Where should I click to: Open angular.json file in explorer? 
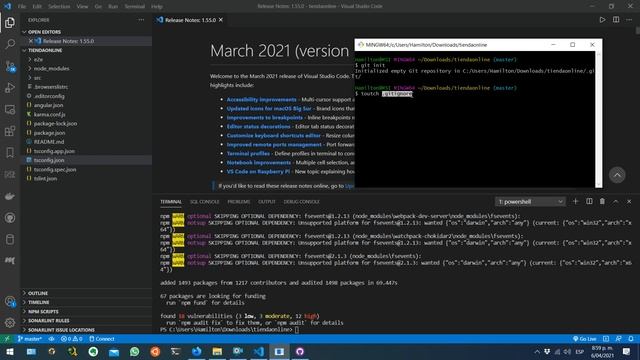pyautogui.click(x=48, y=105)
